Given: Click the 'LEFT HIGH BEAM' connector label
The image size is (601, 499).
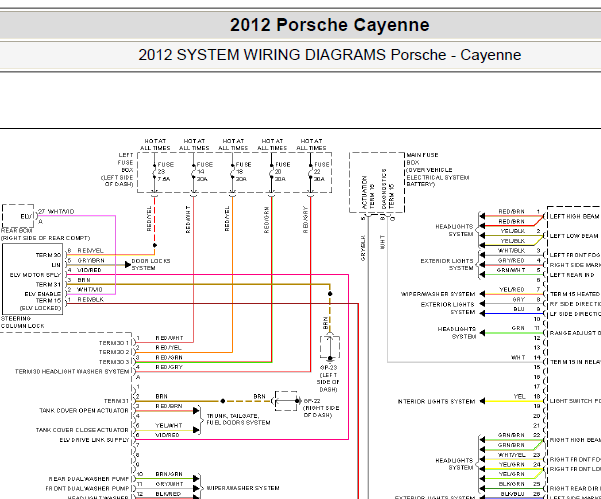Looking at the screenshot, I should (574, 217).
